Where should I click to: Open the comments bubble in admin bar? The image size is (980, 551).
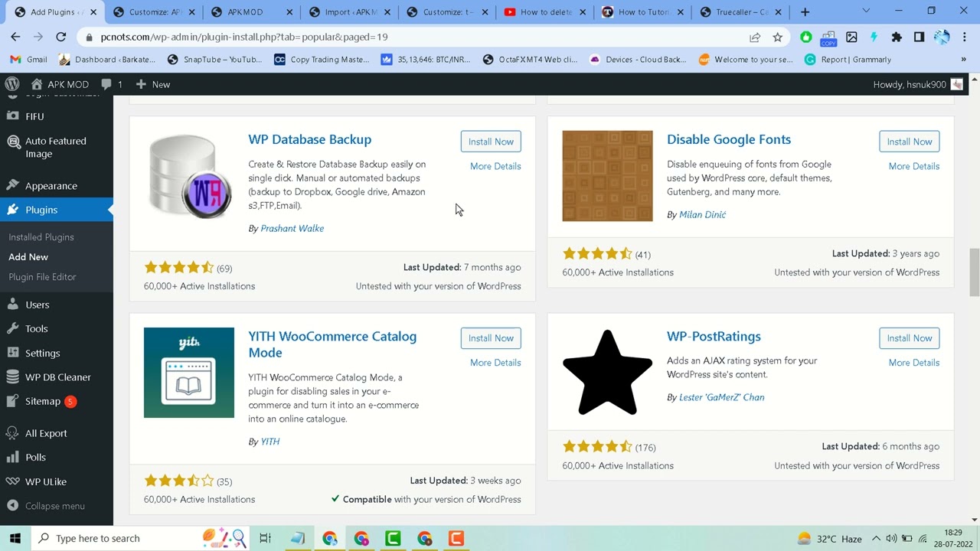pos(112,84)
